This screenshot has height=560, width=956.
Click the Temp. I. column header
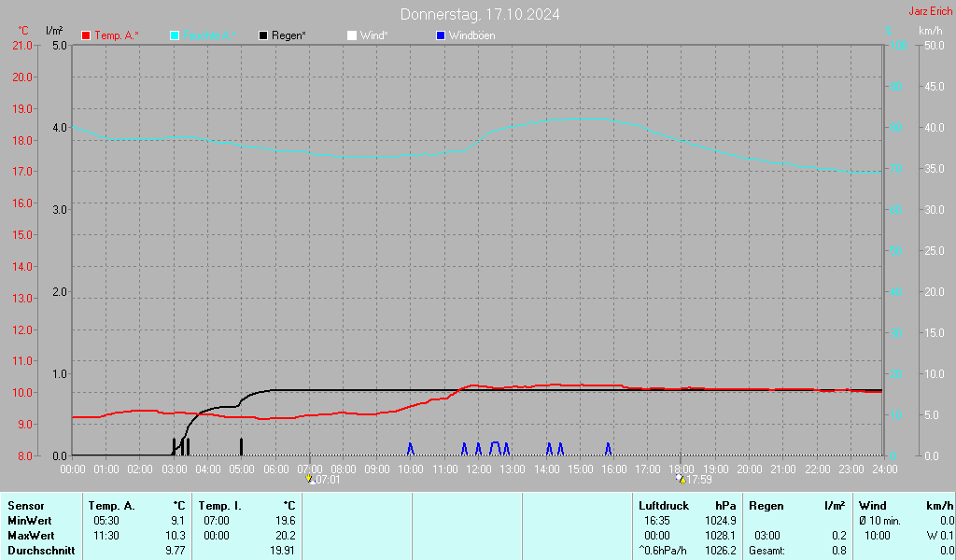click(x=220, y=506)
